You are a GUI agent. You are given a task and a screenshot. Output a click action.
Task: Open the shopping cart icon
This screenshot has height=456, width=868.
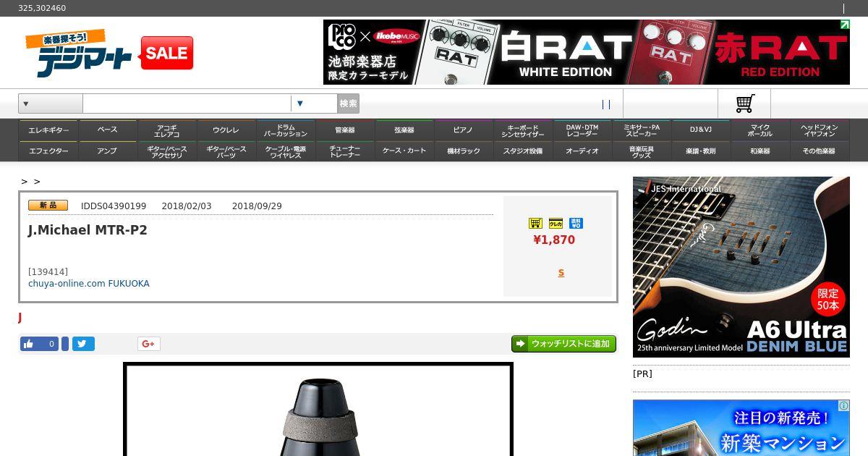coord(745,104)
